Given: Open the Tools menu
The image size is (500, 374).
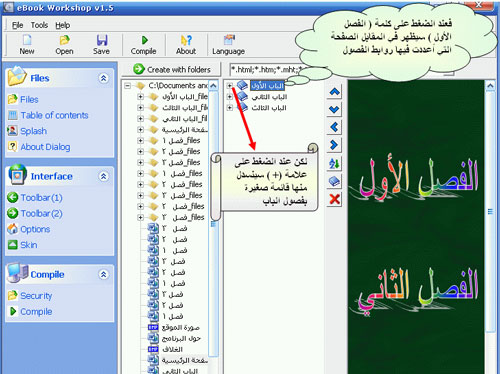Looking at the screenshot, I should [x=39, y=25].
